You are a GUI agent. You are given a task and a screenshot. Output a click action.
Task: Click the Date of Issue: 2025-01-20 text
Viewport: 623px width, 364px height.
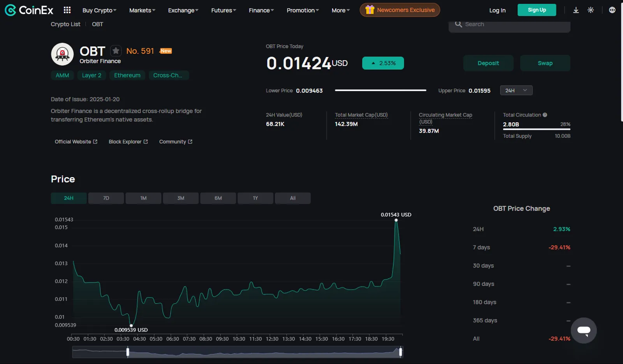(85, 99)
